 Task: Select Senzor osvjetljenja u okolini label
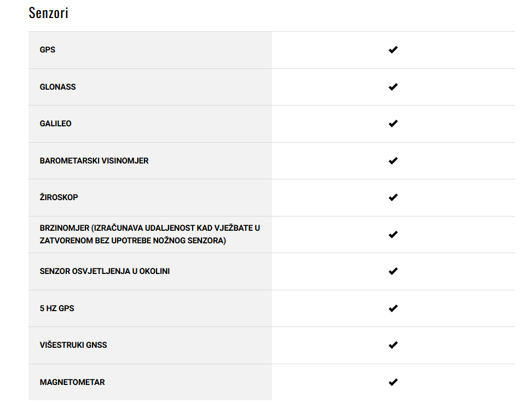tap(105, 271)
